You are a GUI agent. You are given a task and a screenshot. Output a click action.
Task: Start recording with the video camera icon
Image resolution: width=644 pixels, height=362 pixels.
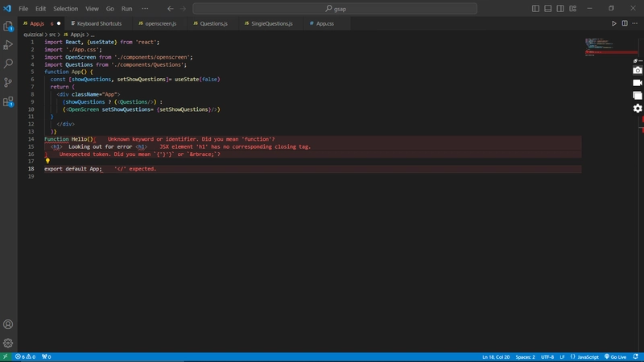coord(638,83)
